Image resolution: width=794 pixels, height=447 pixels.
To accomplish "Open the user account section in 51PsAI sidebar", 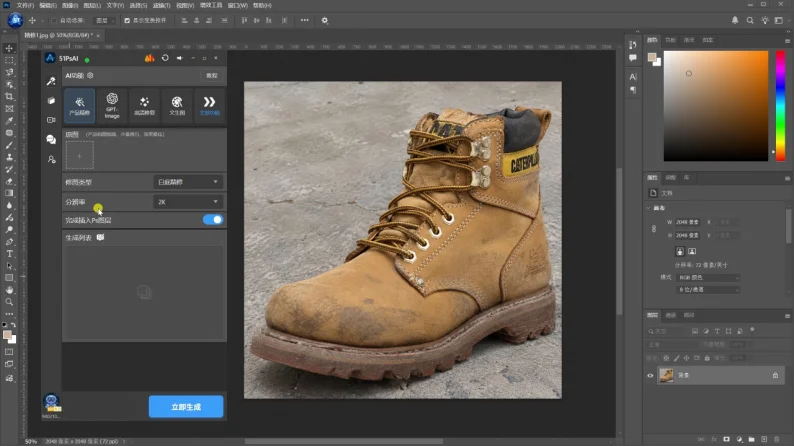I will [x=51, y=159].
